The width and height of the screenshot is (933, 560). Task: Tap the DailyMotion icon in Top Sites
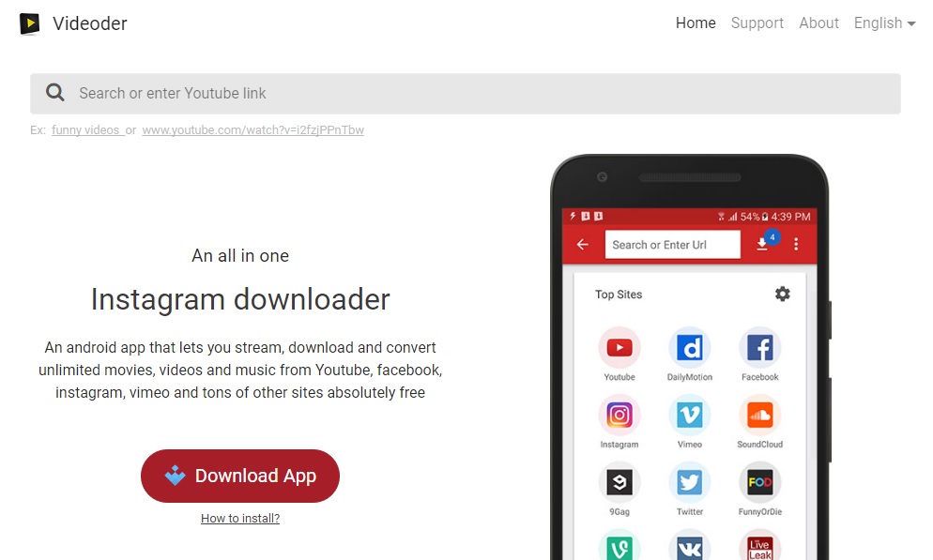(690, 347)
